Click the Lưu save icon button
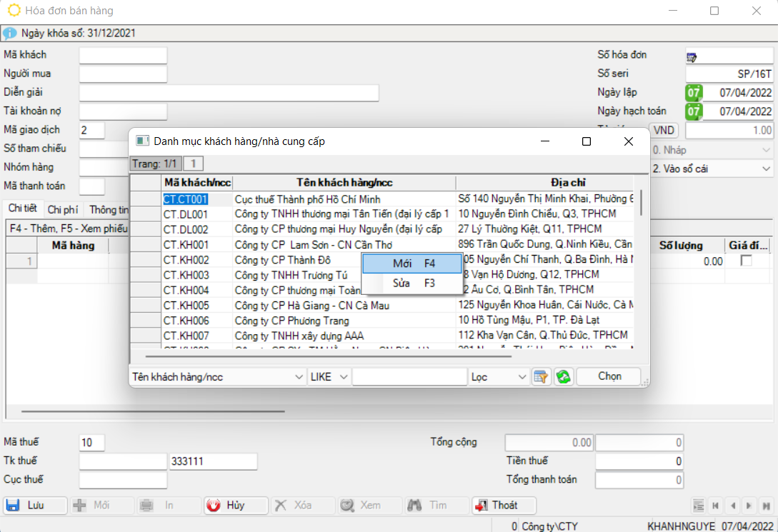The height and width of the screenshot is (532, 778). tap(36, 506)
